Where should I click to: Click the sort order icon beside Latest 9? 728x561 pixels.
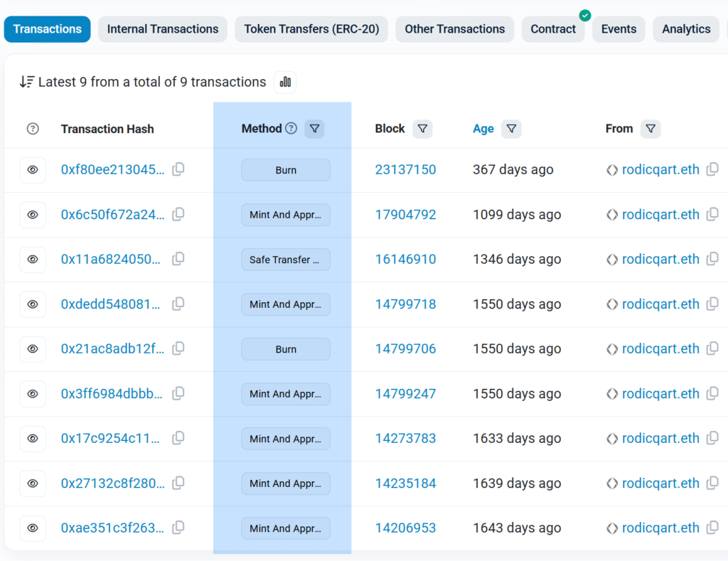pyautogui.click(x=27, y=82)
